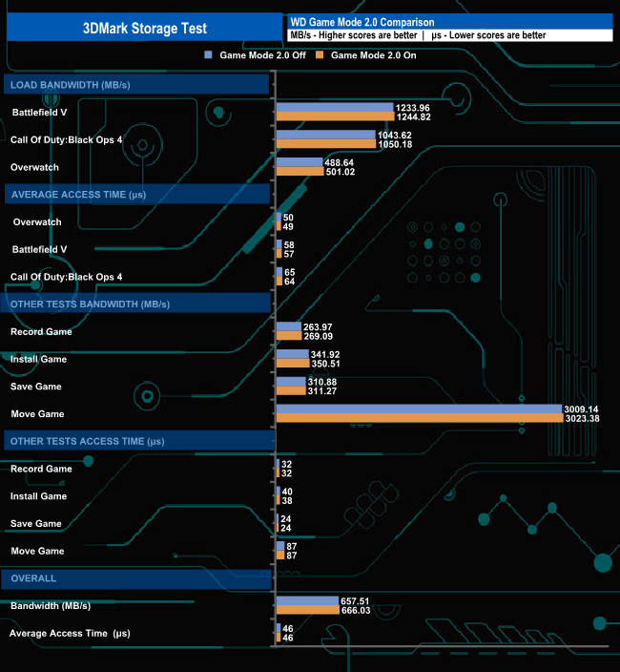
Task: Click the 'LOAD BANDWIDTH (MB/s)' section header
Action: tap(136, 84)
